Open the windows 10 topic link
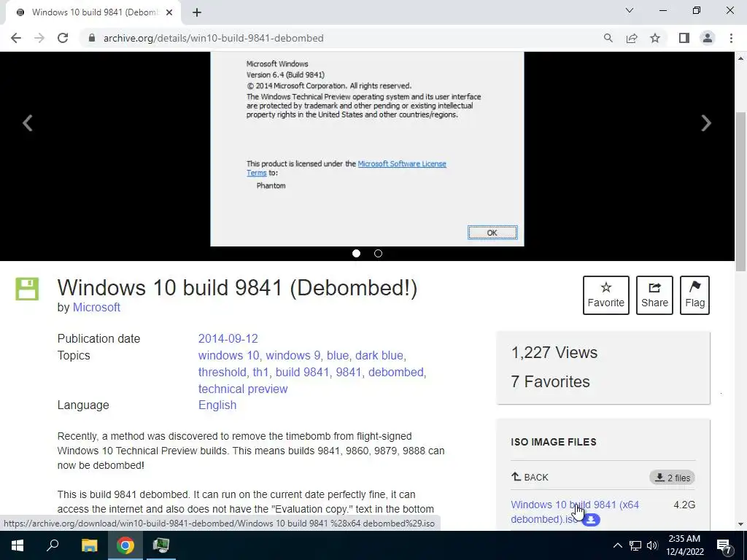Screen dimensions: 747x560 (x=228, y=356)
